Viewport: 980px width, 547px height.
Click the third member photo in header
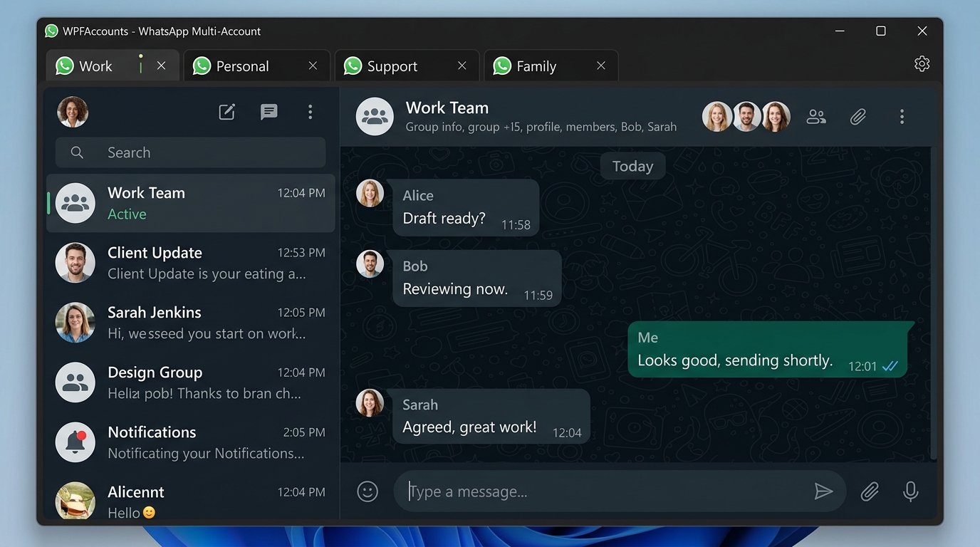[776, 117]
